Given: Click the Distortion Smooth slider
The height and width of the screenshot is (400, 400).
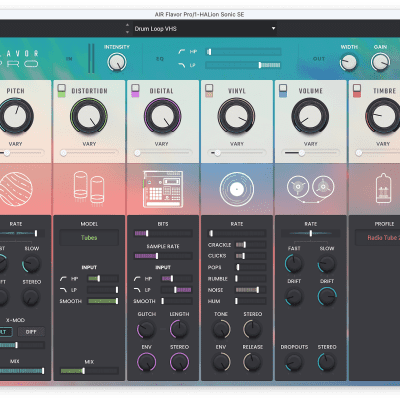Looking at the screenshot, I should pyautogui.click(x=103, y=301).
